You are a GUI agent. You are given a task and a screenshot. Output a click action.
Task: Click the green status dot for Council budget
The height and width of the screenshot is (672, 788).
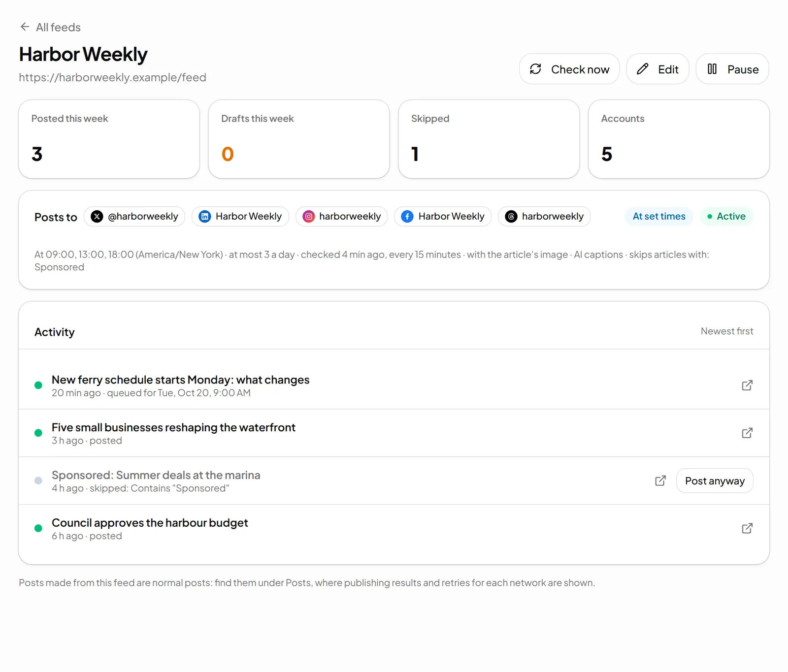[38, 529]
